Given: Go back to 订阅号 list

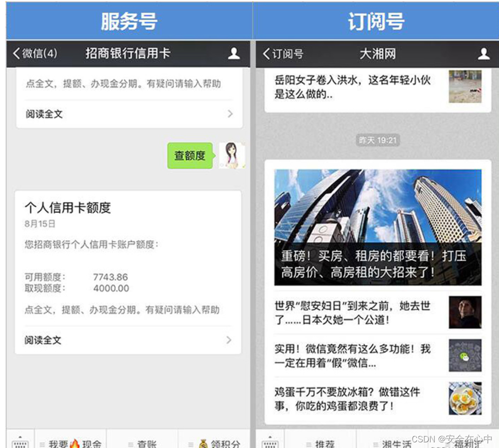Looking at the screenshot, I should [283, 53].
